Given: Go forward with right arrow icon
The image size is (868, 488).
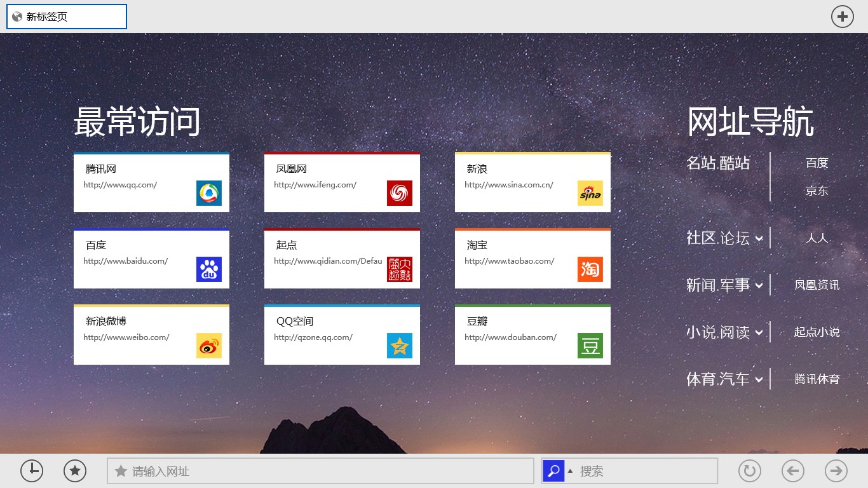Looking at the screenshot, I should pos(836,471).
